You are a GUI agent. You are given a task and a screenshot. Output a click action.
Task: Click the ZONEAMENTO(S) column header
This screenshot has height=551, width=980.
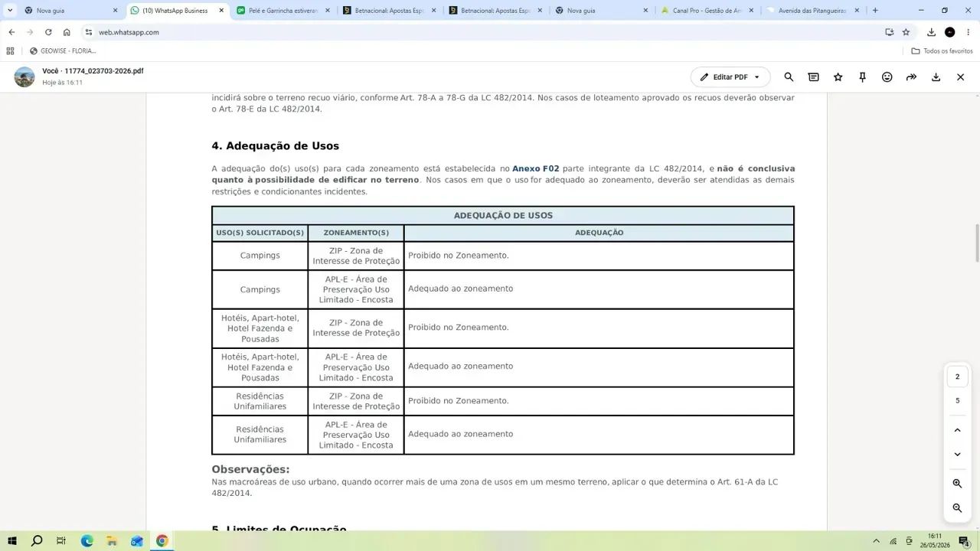356,233
